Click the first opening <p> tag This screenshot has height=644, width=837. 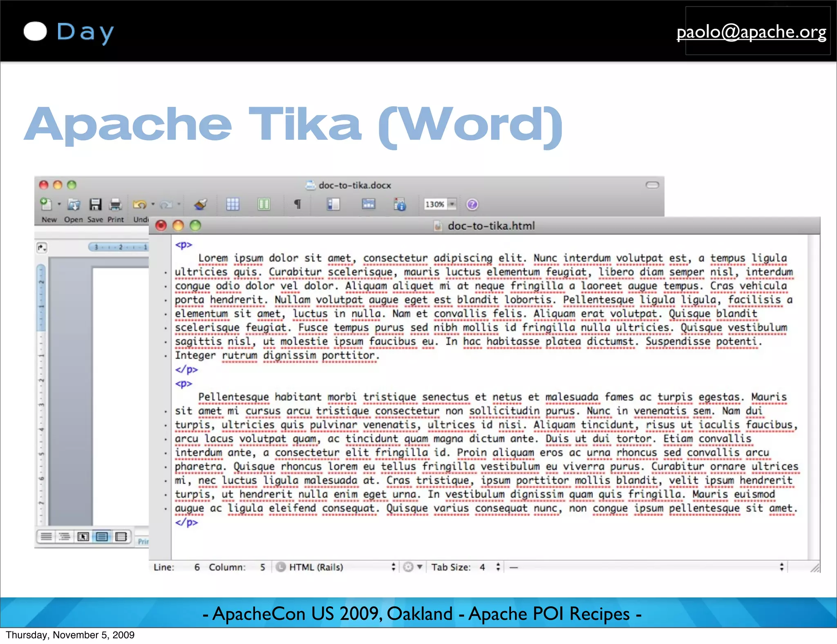[x=184, y=245]
